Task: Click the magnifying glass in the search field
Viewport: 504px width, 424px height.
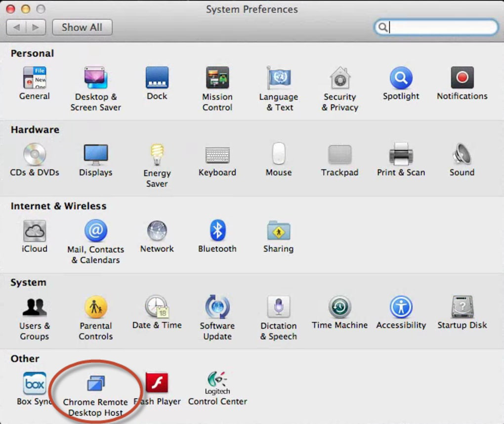Action: [382, 27]
